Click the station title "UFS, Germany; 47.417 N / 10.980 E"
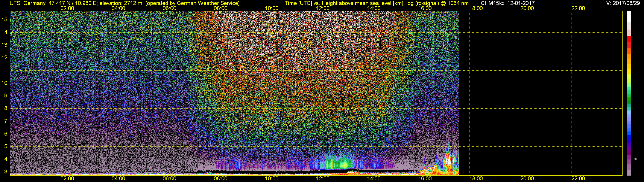The image size is (644, 182). (53, 3)
